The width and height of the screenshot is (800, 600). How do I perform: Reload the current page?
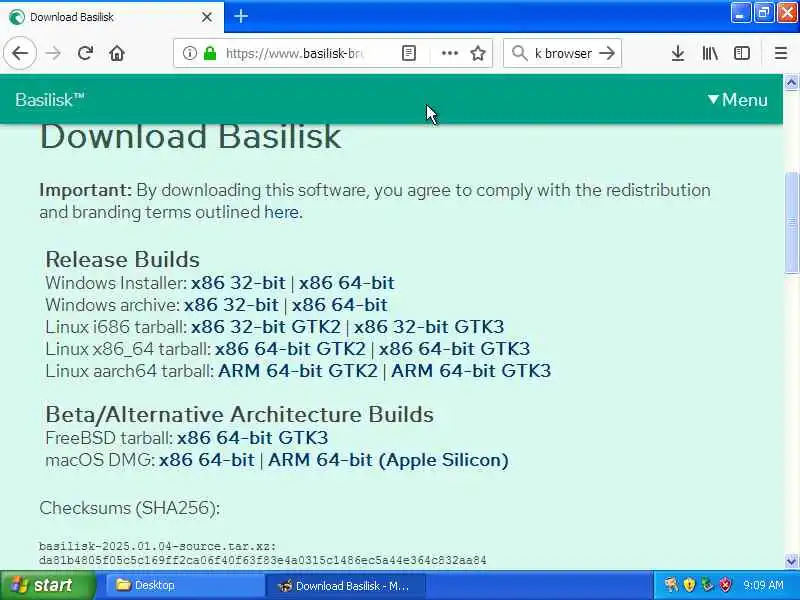85,53
